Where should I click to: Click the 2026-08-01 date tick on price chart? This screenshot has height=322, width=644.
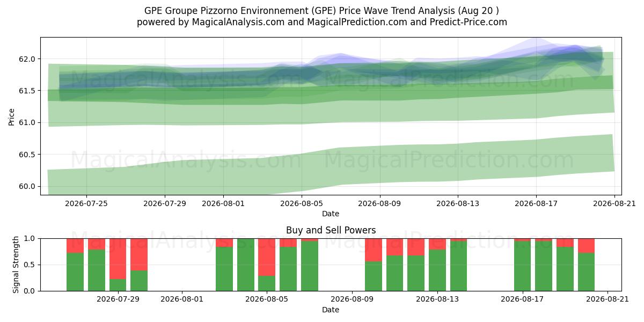tap(224, 203)
